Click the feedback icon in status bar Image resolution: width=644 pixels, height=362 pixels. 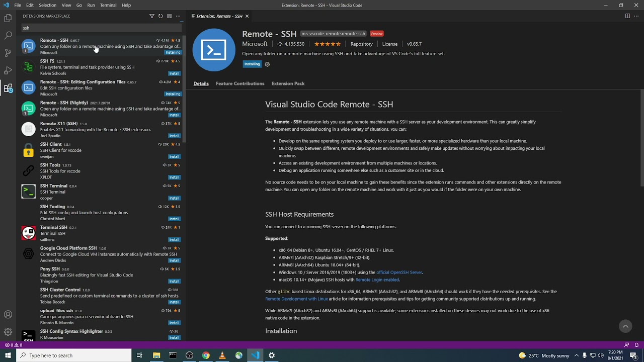pyautogui.click(x=626, y=345)
